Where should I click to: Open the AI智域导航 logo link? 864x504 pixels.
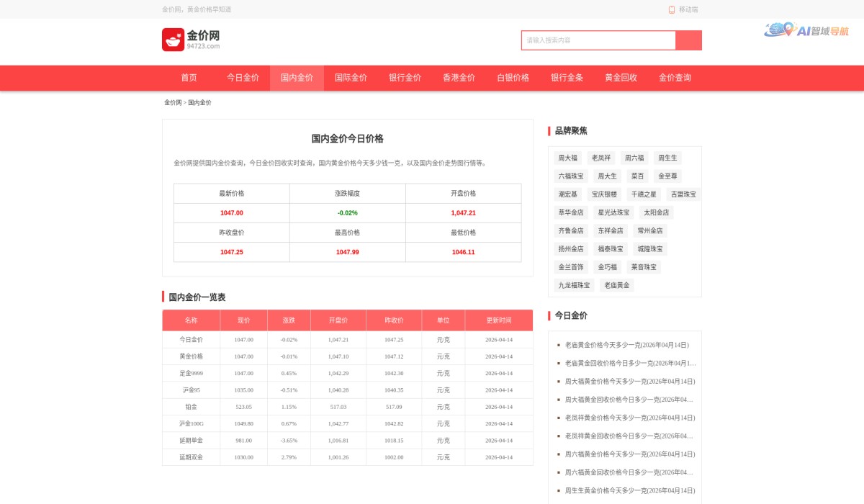[806, 31]
